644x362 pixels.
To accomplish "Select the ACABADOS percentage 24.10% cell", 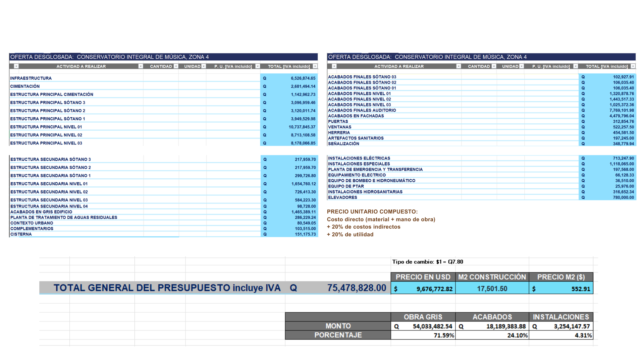I will coord(517,335).
